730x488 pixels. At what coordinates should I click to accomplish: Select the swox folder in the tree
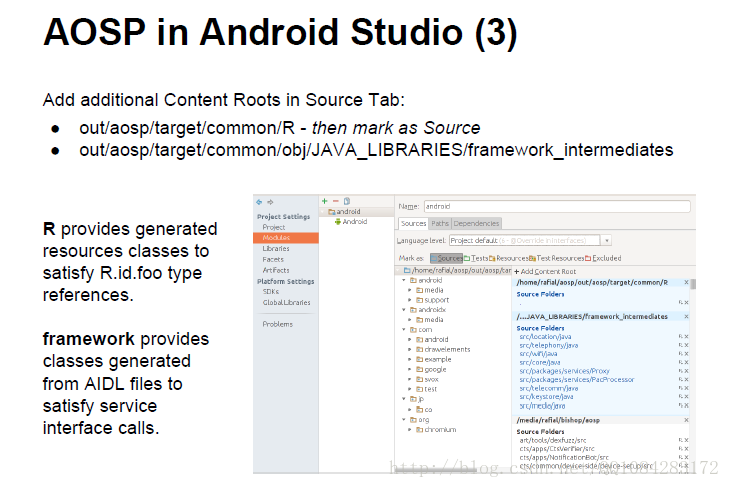click(427, 380)
